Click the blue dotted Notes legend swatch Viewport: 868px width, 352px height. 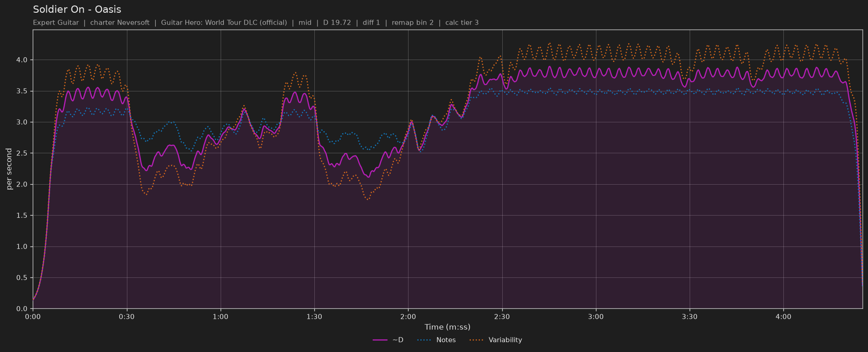(424, 340)
